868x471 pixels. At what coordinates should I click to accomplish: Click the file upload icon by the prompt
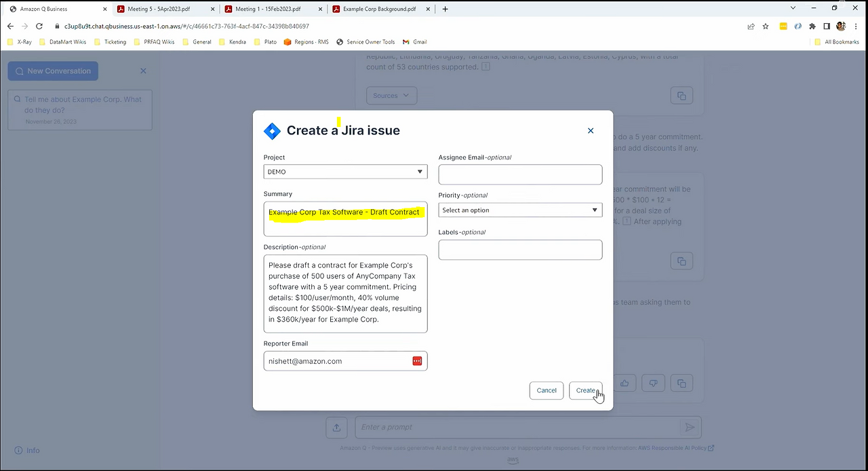336,427
